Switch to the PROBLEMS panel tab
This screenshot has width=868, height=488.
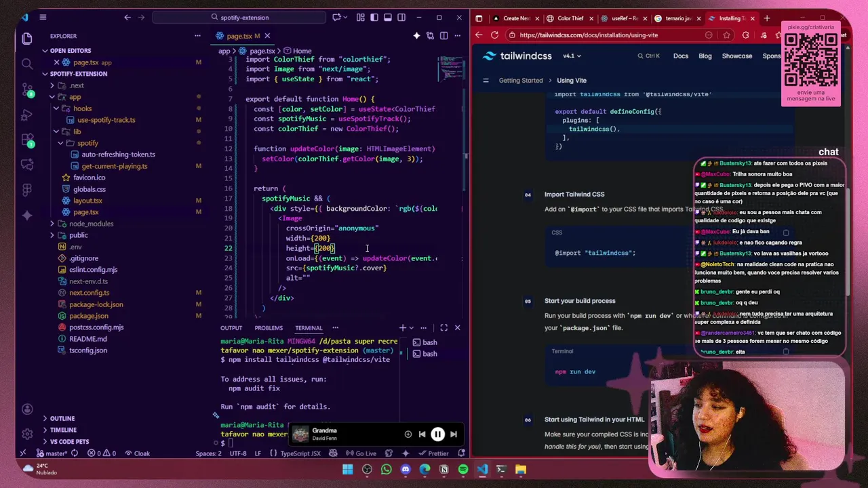pos(269,328)
